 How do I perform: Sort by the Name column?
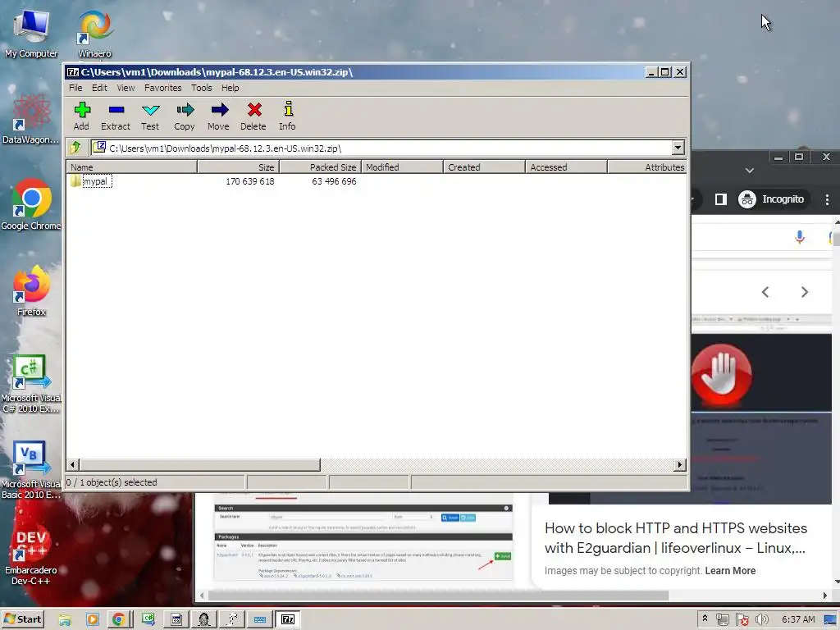point(132,167)
